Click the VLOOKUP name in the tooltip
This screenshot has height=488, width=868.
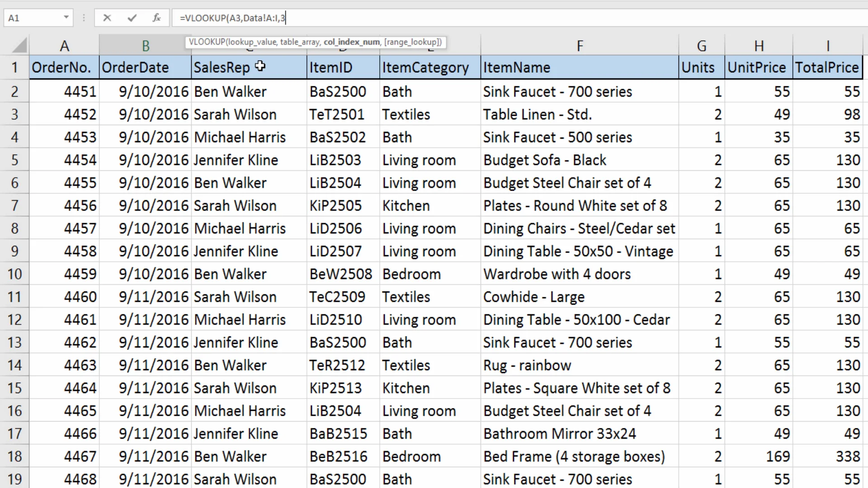point(207,42)
